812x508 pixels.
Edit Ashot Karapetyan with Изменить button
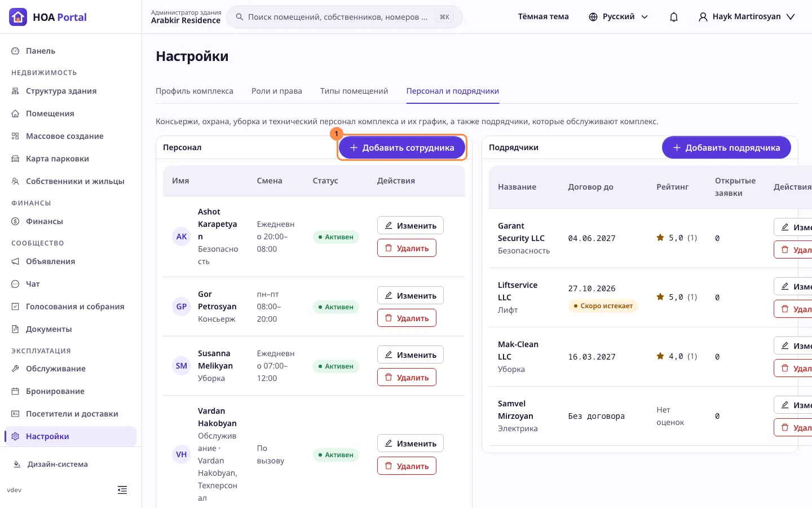(x=411, y=225)
